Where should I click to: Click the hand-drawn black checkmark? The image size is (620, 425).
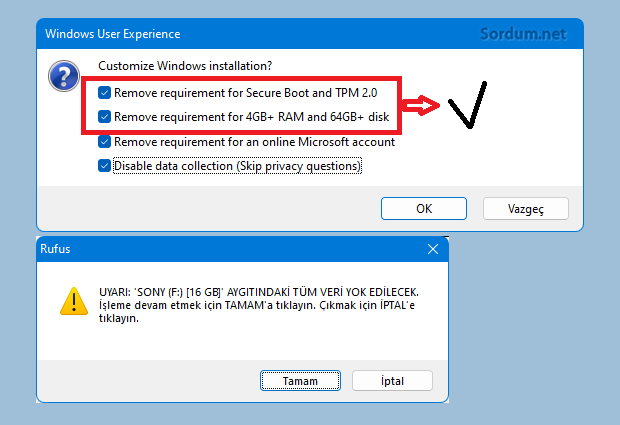[x=469, y=107]
